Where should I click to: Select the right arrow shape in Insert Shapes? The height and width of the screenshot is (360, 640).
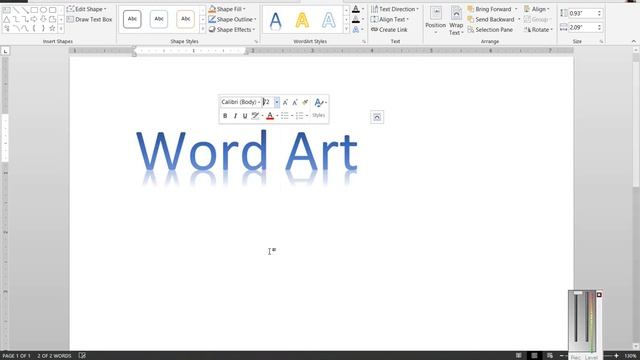34,19
